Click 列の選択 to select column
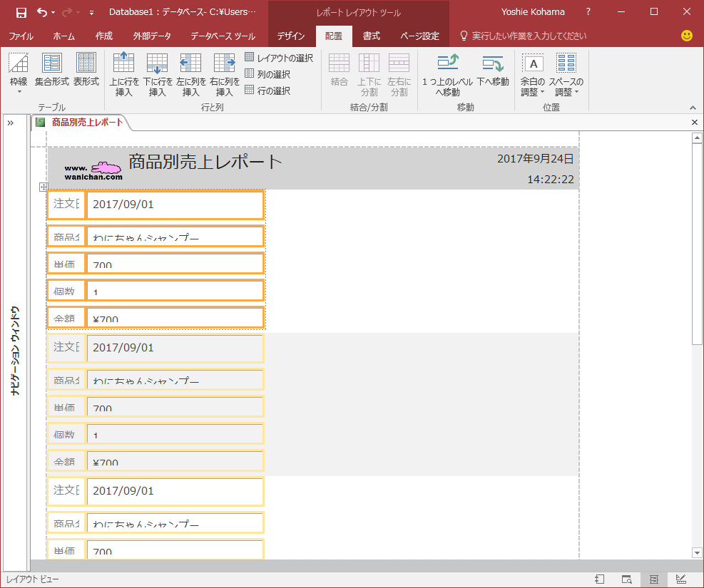The height and width of the screenshot is (588, 704). 267,74
